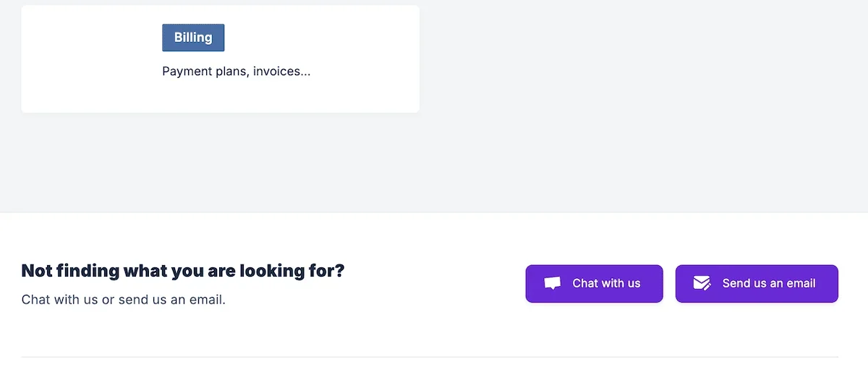Click the 'Send us an email' label text
The width and height of the screenshot is (868, 367).
click(x=769, y=283)
